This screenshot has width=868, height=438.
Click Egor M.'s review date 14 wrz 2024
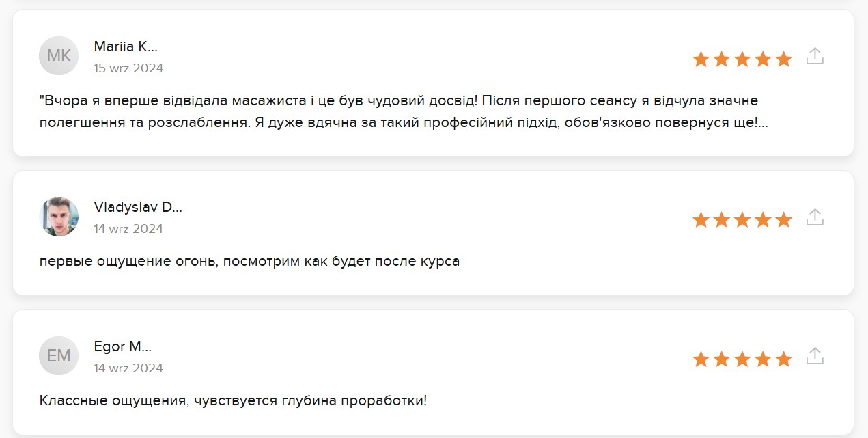pyautogui.click(x=128, y=368)
